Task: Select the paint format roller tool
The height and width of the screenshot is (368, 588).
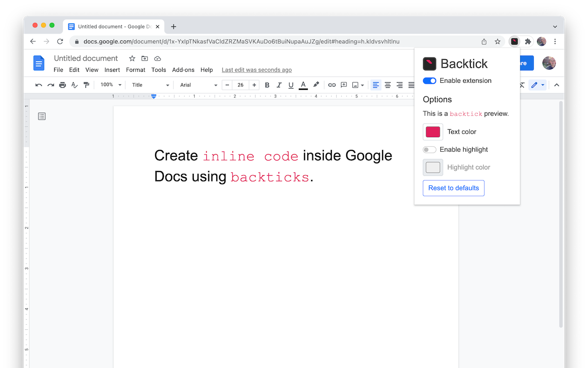Action: [x=86, y=85]
